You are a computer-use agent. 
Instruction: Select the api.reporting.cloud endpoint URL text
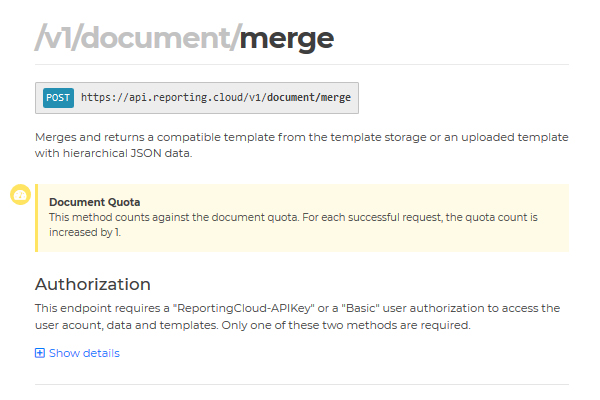[x=216, y=98]
